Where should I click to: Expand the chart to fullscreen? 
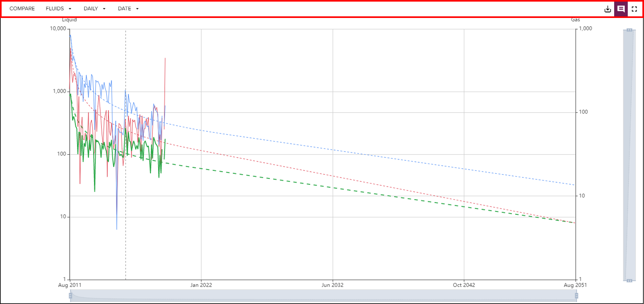634,9
